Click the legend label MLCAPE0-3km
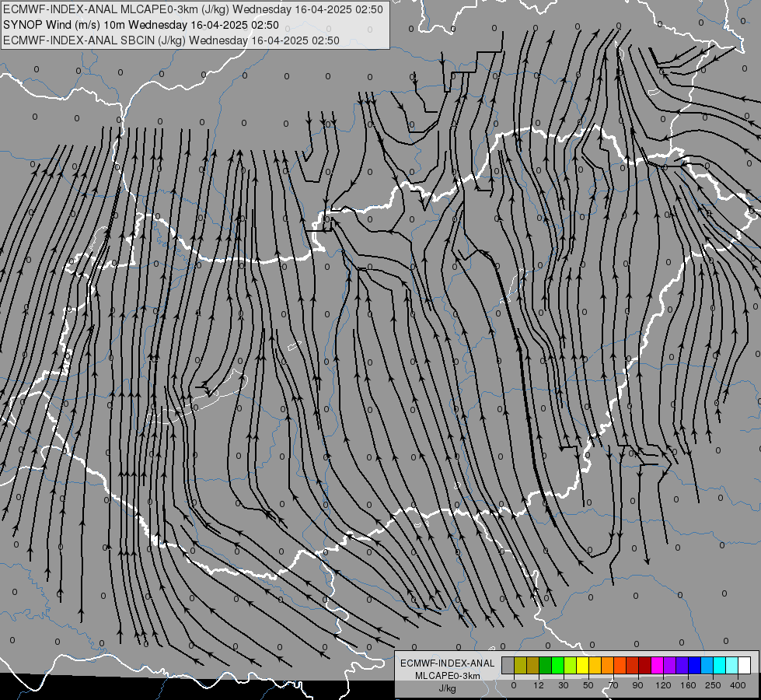761x700 pixels. pyautogui.click(x=447, y=676)
